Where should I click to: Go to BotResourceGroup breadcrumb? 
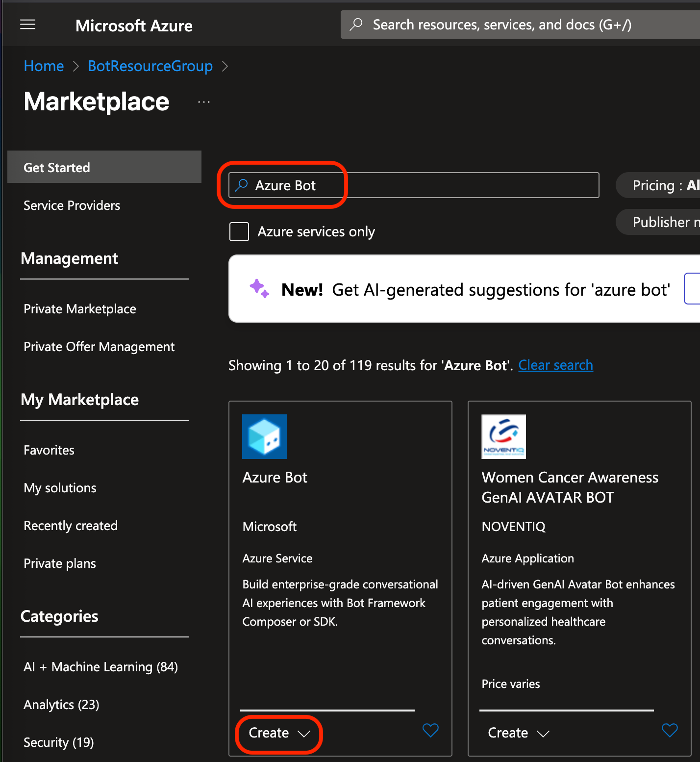click(x=150, y=66)
